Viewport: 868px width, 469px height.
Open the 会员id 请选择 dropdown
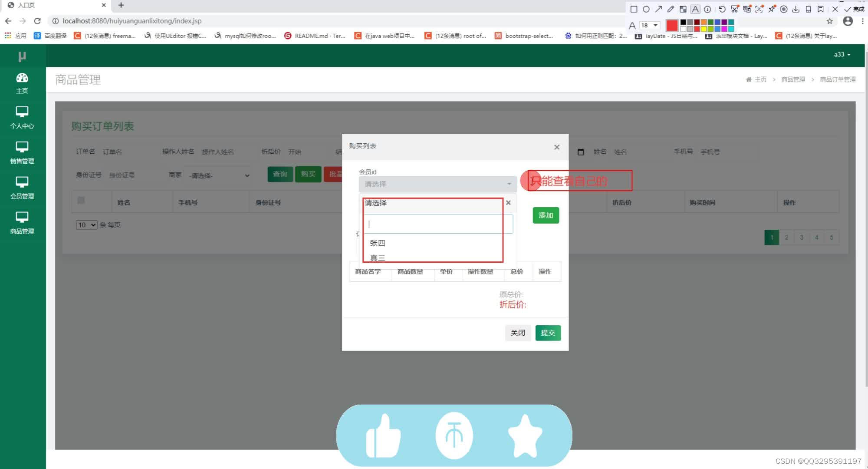click(437, 184)
